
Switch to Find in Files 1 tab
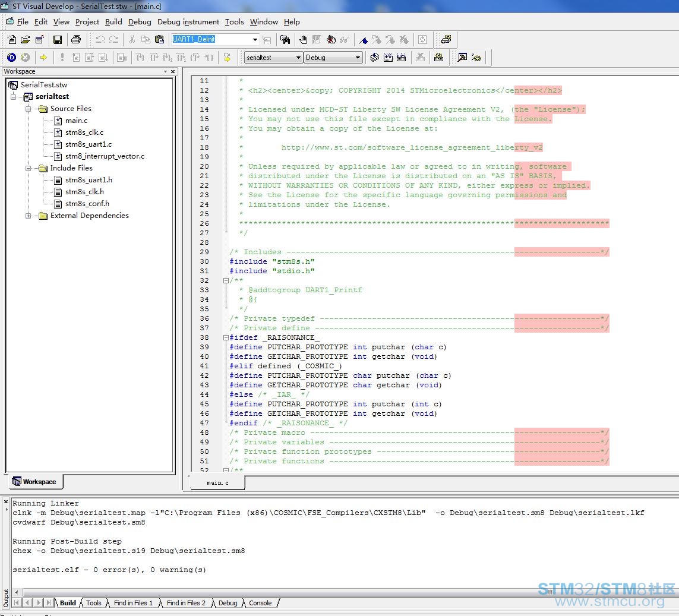pos(134,603)
